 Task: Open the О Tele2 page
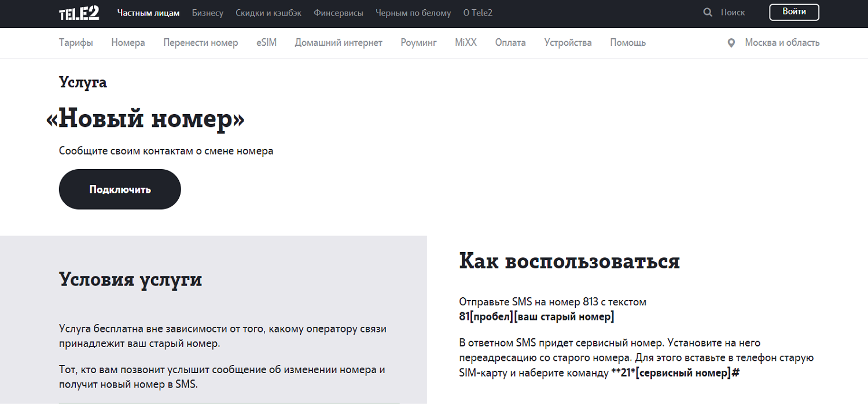[478, 13]
